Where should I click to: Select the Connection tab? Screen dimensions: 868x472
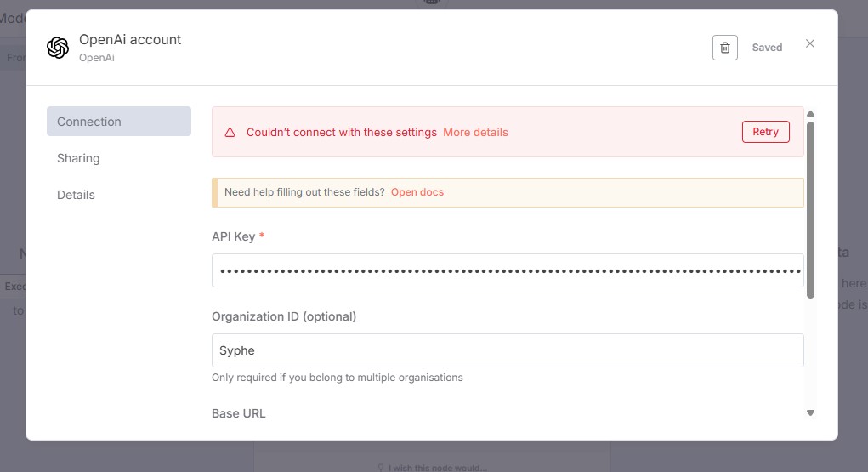click(x=119, y=122)
